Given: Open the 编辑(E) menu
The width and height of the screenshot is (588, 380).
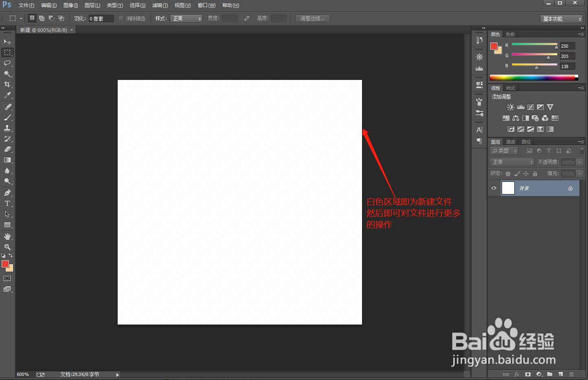Looking at the screenshot, I should coord(49,5).
